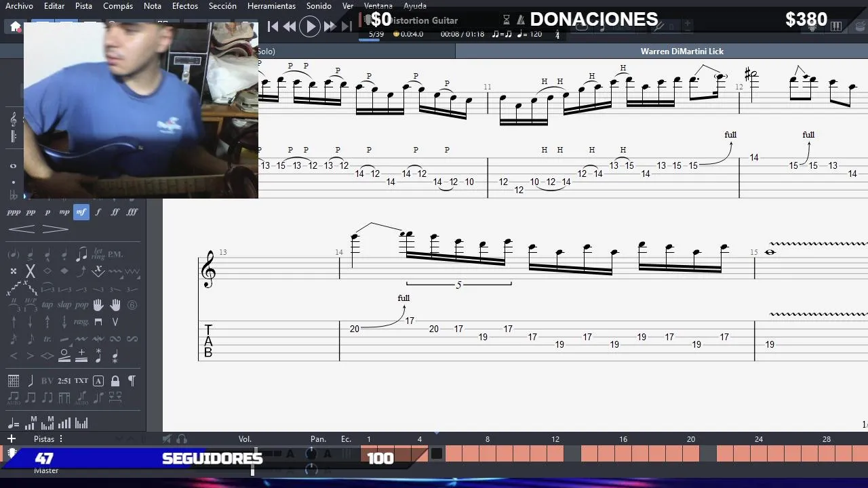Viewport: 868px width, 488px height.
Task: Open the tempo 120 setting
Action: [x=530, y=34]
